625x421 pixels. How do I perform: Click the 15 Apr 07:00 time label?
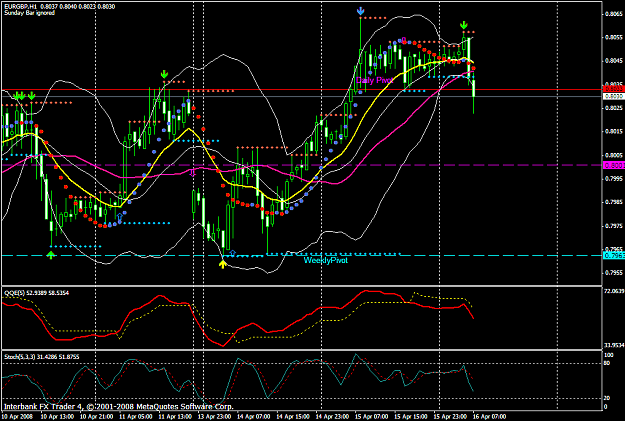[x=371, y=417]
